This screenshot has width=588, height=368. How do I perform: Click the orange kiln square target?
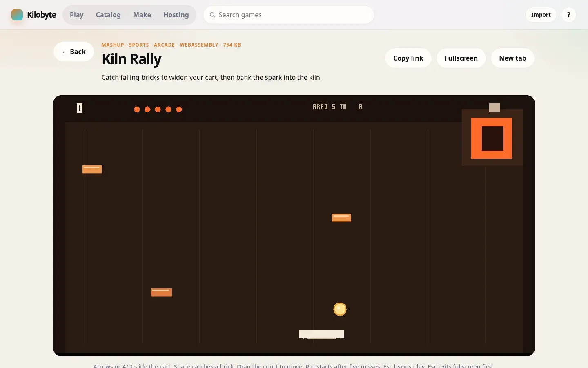(x=492, y=138)
